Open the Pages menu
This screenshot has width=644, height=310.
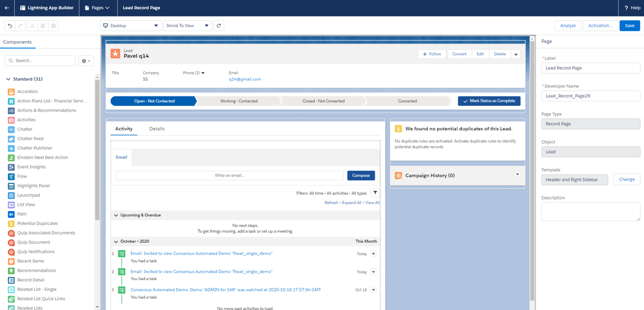pos(97,8)
